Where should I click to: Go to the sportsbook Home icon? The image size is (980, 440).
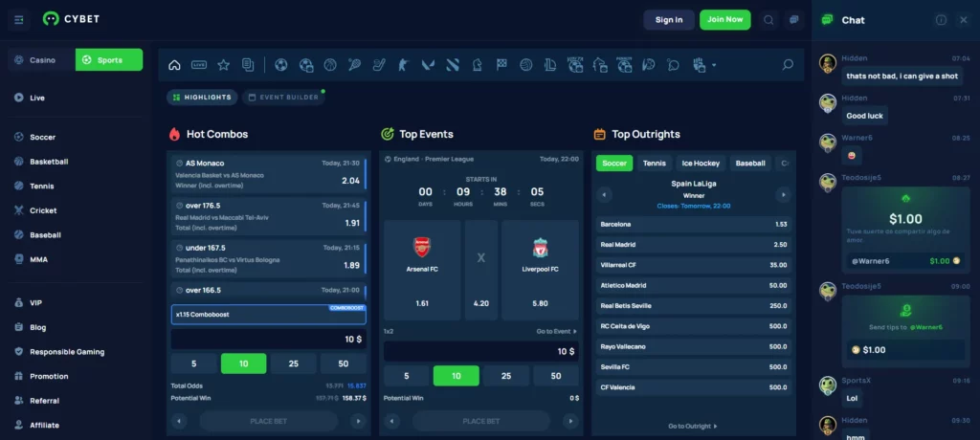pyautogui.click(x=174, y=65)
